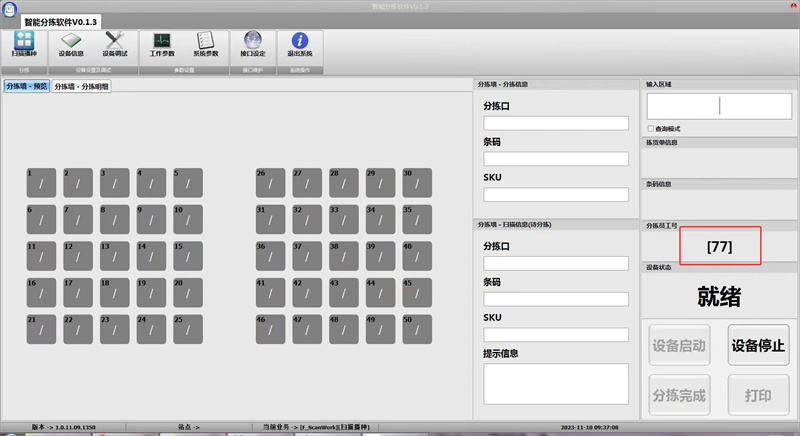This screenshot has height=436, width=800.
Task: Select sorting slot number 46
Action: (270, 329)
